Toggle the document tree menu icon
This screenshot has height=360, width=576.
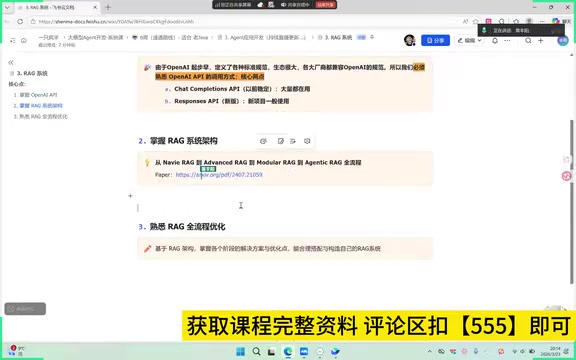pos(12,40)
